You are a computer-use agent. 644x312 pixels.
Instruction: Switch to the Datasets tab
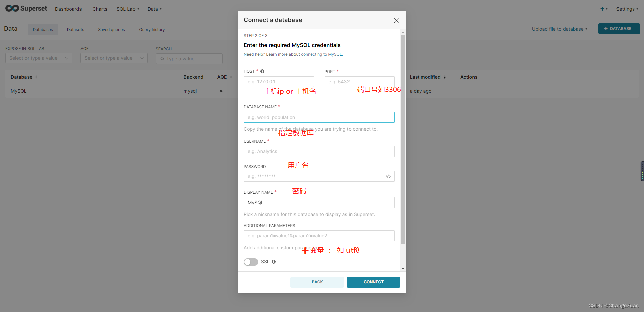pos(75,30)
